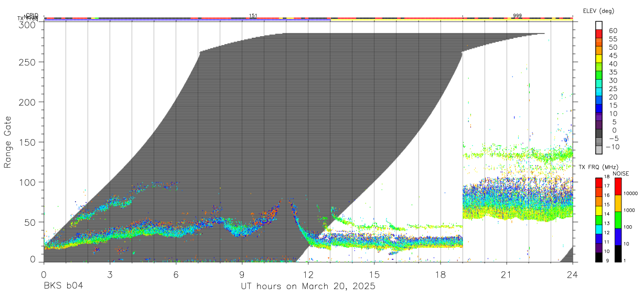Click ELEV colorbar label 45
Image resolution: width=644 pixels, height=297 pixels.
point(612,56)
